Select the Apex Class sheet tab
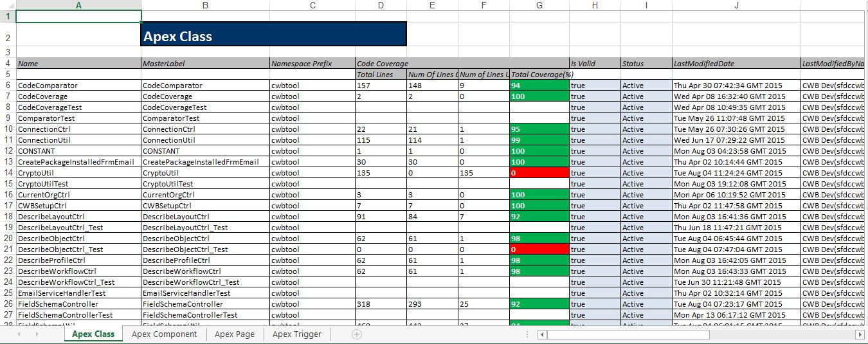The width and height of the screenshot is (868, 344). tap(93, 334)
